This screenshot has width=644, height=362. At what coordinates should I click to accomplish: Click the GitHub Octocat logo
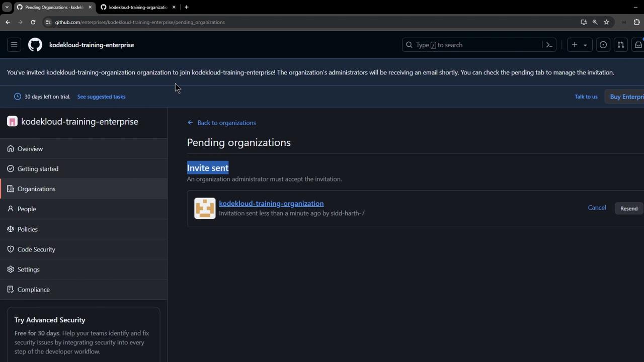tap(35, 45)
